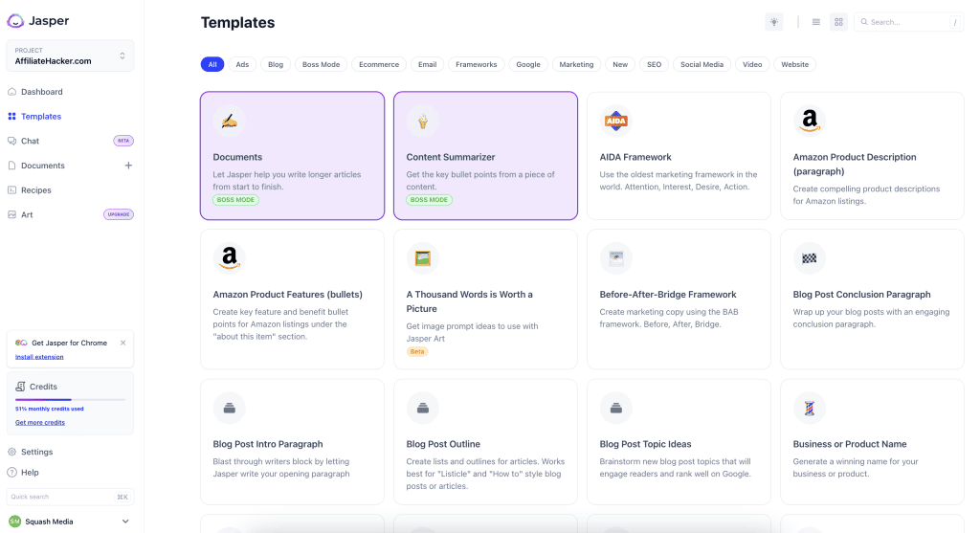Open Business or Product Name template title
This screenshot has height=533, width=980.
pyautogui.click(x=850, y=444)
